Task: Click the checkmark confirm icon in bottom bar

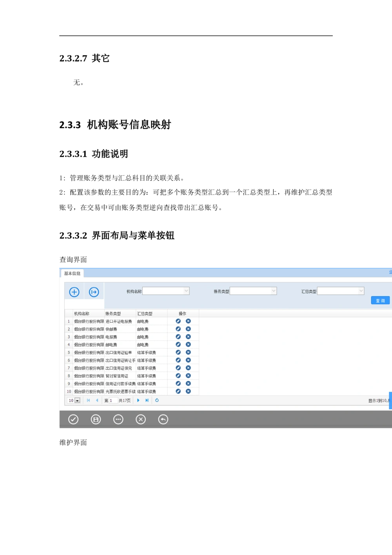Action: point(73,419)
